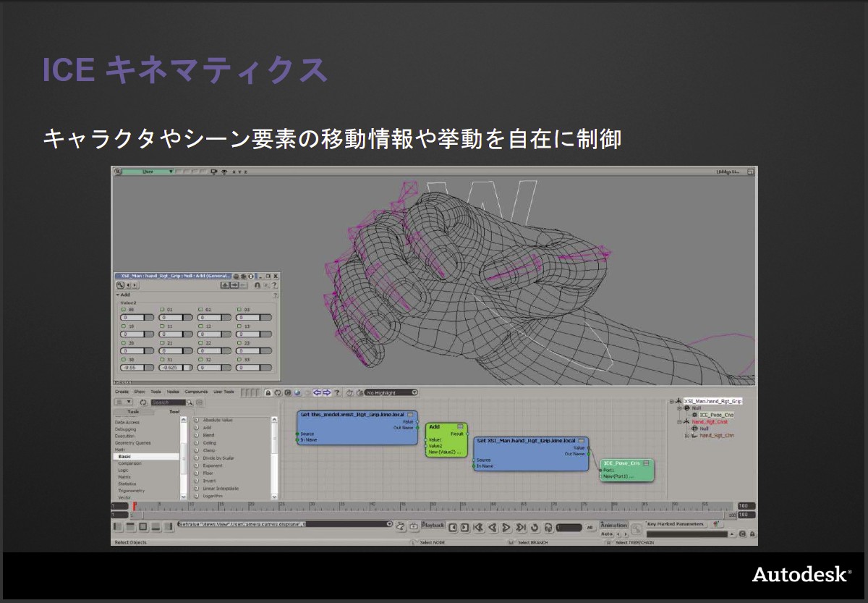Toggle animation checkbox for value 33
868x603 pixels.
(x=239, y=359)
